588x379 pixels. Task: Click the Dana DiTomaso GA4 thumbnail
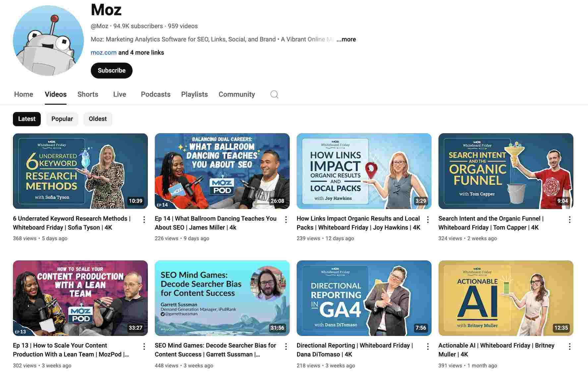pos(364,298)
